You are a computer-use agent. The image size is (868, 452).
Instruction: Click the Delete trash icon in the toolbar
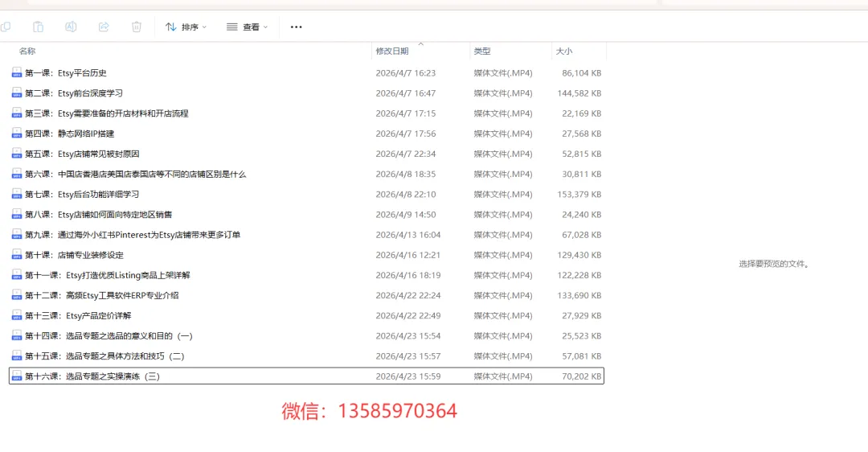tap(136, 27)
